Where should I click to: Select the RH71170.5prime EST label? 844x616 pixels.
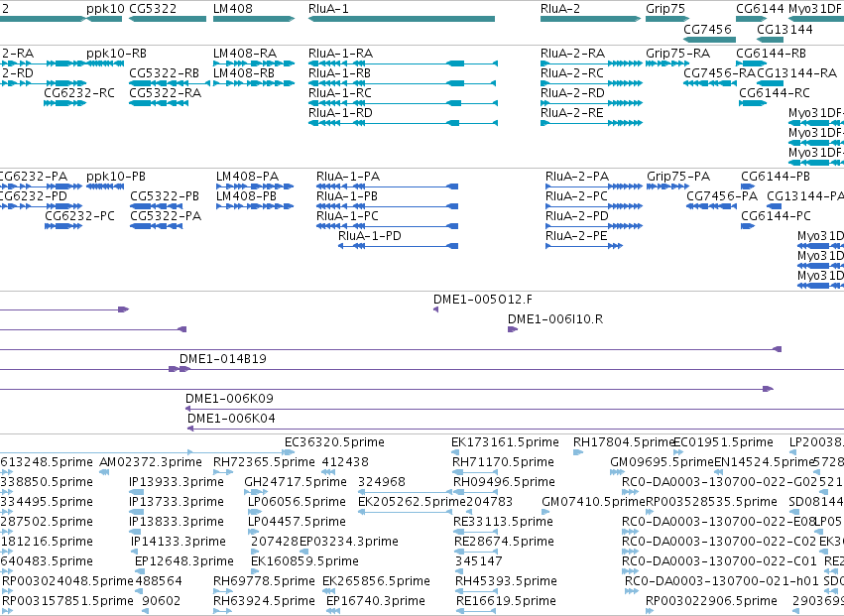[503, 462]
